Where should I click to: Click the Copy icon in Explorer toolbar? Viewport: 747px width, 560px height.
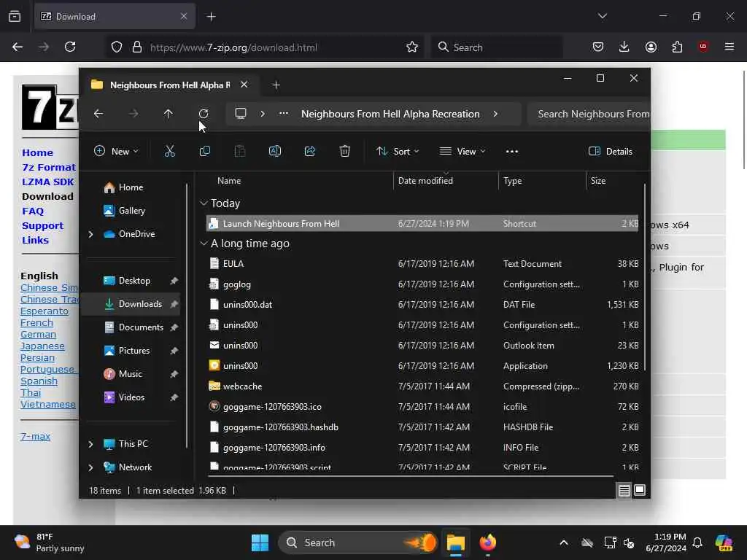(205, 152)
